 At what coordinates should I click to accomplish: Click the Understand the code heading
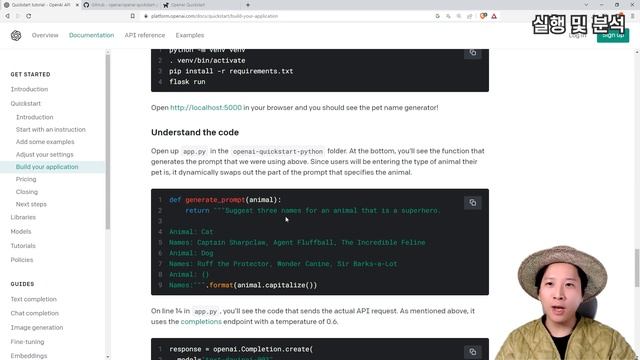tap(195, 133)
